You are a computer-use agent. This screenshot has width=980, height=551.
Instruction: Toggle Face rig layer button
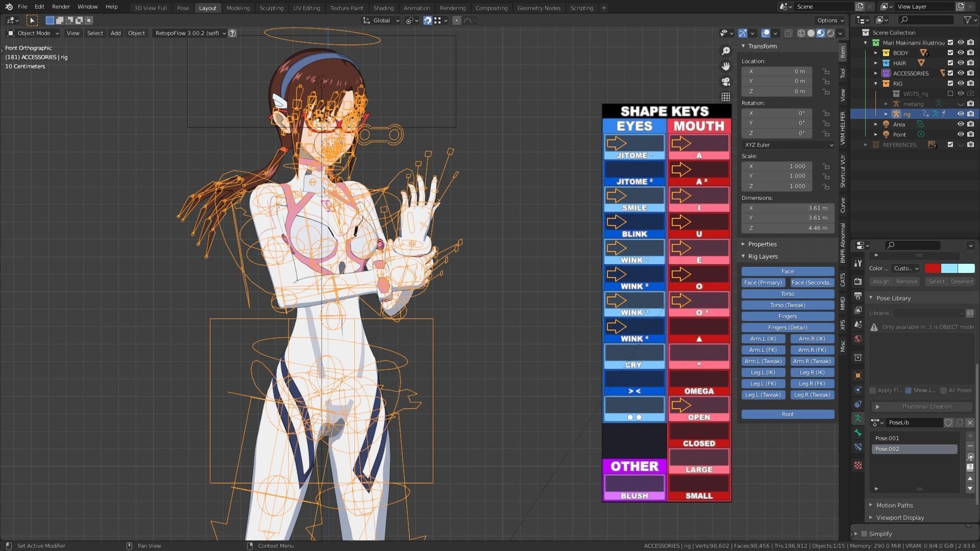coord(788,271)
